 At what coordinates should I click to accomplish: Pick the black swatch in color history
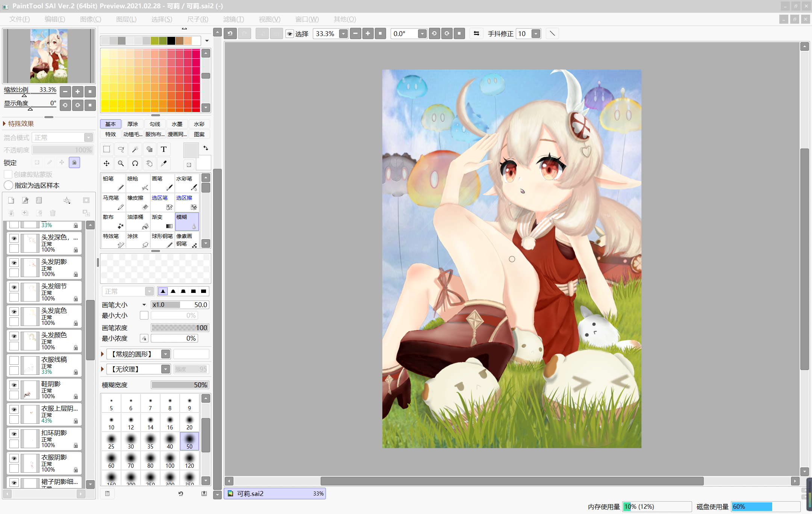pos(171,41)
